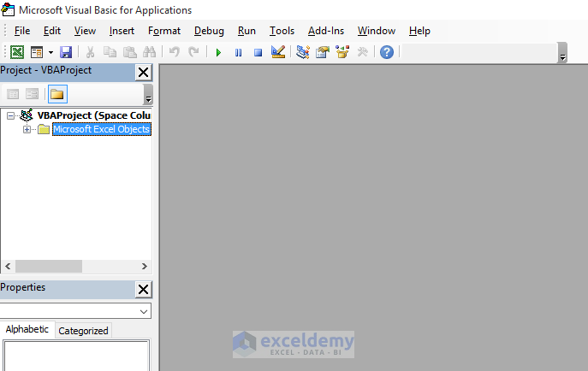Click the Paste clipboard icon
The width and height of the screenshot is (588, 371).
click(x=130, y=52)
